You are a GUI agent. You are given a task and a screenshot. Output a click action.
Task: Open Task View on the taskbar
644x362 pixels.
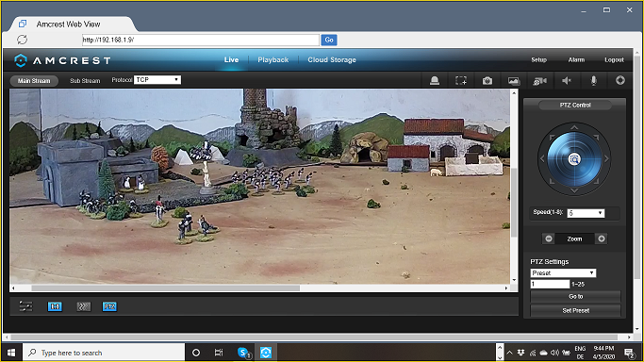(x=219, y=353)
